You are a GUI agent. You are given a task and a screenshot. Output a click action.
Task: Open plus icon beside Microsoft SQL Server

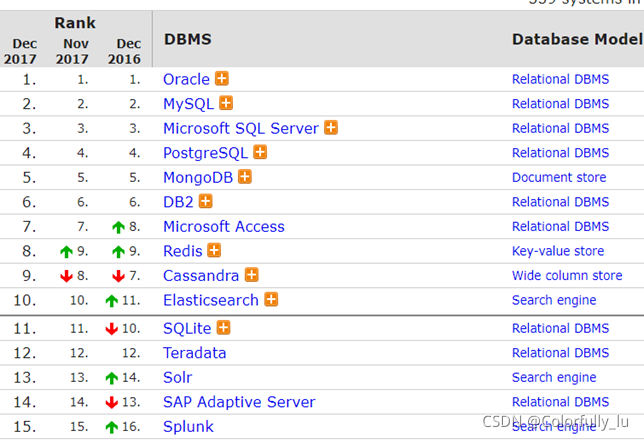[x=331, y=128]
